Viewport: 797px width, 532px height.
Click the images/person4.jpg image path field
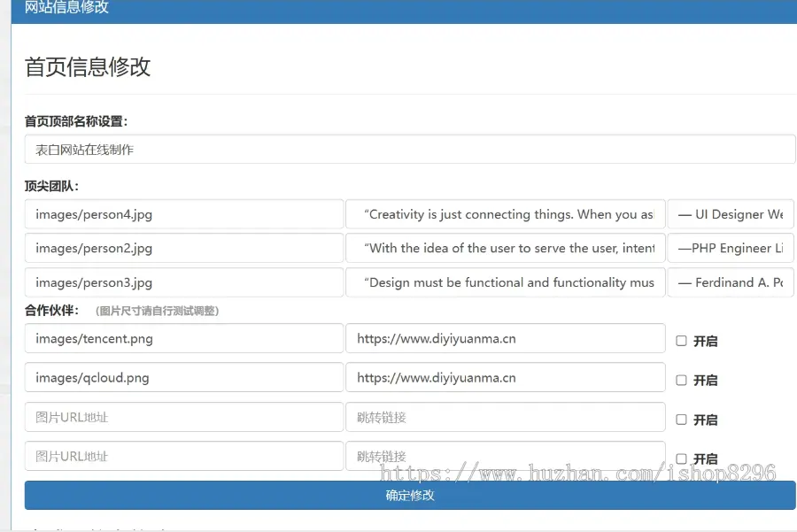(184, 214)
